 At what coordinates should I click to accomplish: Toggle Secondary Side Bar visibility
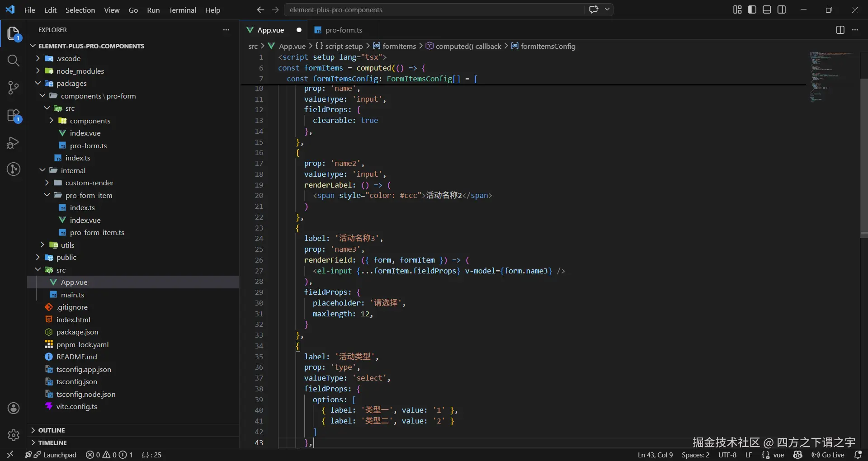(782, 9)
